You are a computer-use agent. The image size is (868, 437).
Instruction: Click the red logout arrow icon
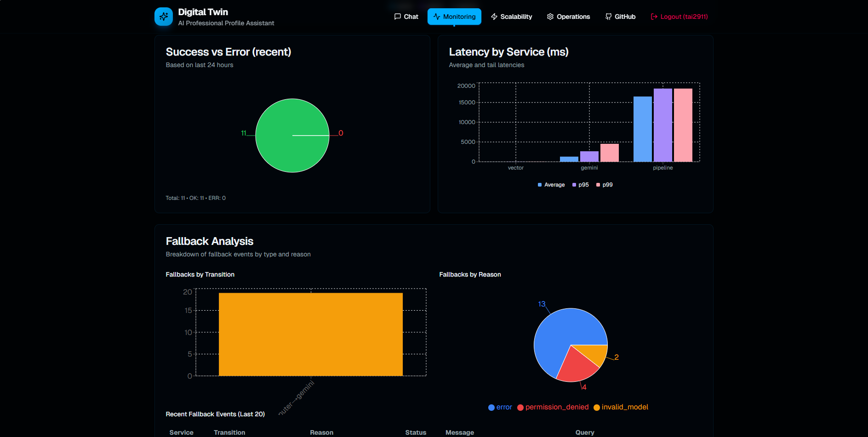[654, 16]
